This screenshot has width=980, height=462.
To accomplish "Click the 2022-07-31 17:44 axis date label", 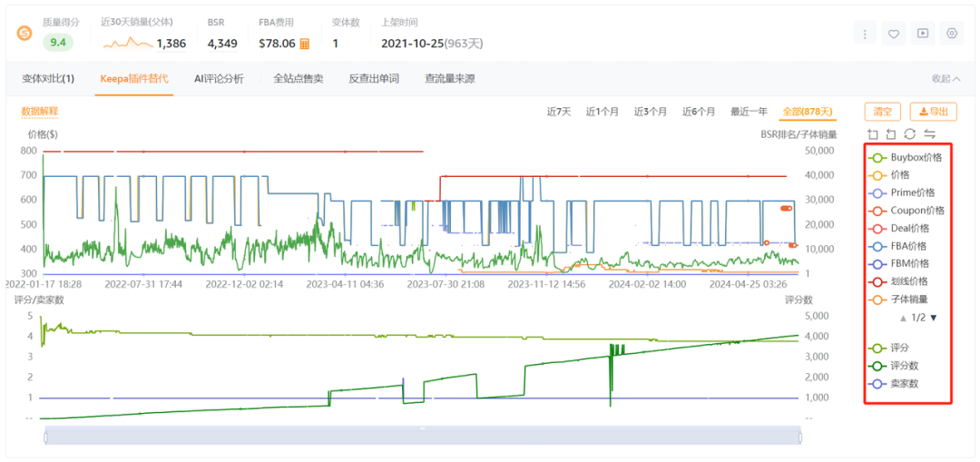I will pos(143,284).
